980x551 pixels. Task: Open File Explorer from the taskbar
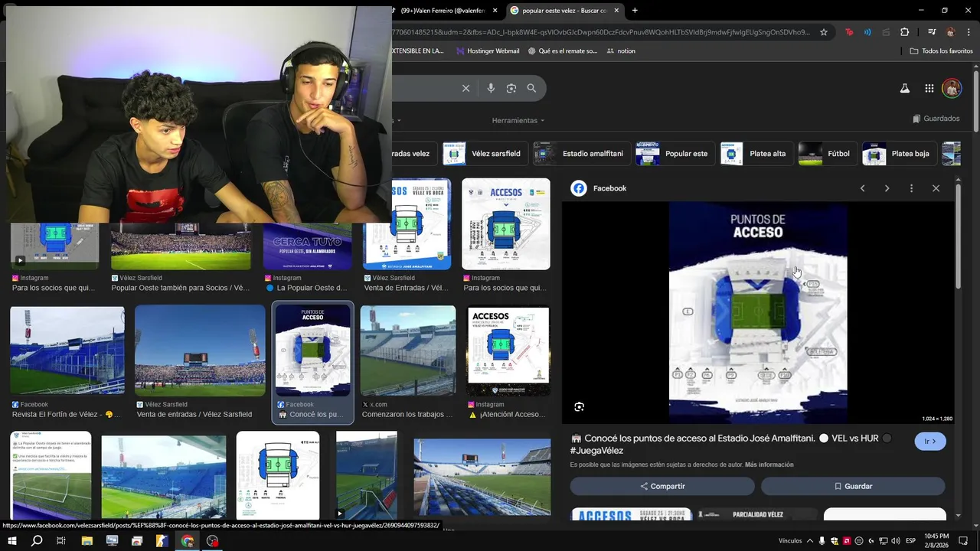point(87,541)
